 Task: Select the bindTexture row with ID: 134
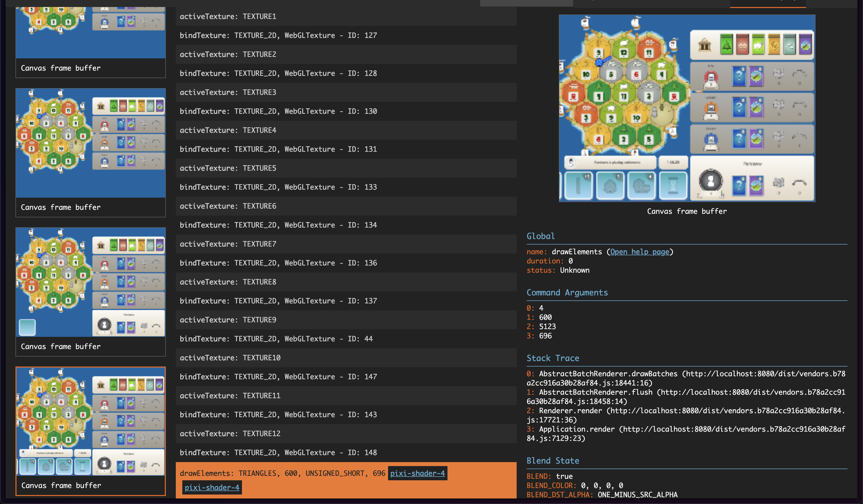coord(346,225)
